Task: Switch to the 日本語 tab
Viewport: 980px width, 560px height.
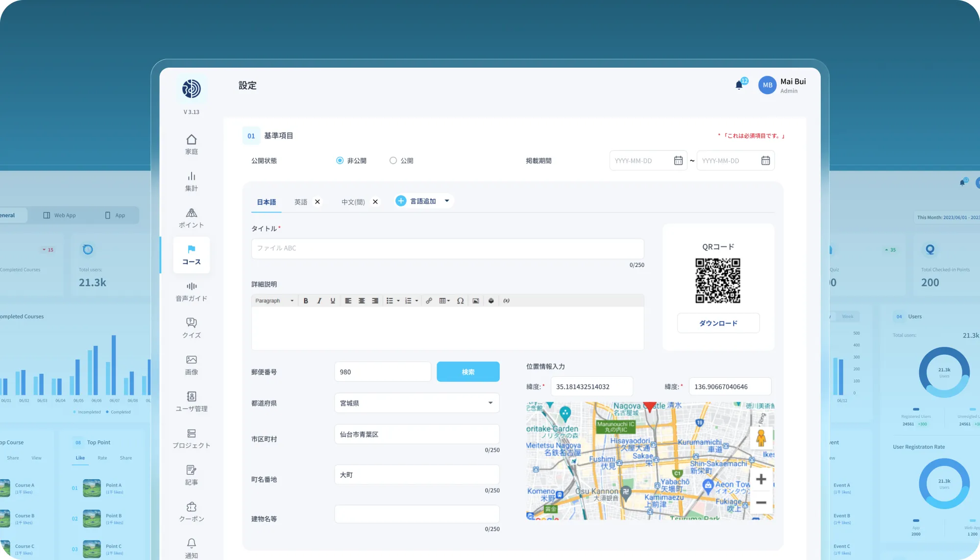Action: coord(266,202)
